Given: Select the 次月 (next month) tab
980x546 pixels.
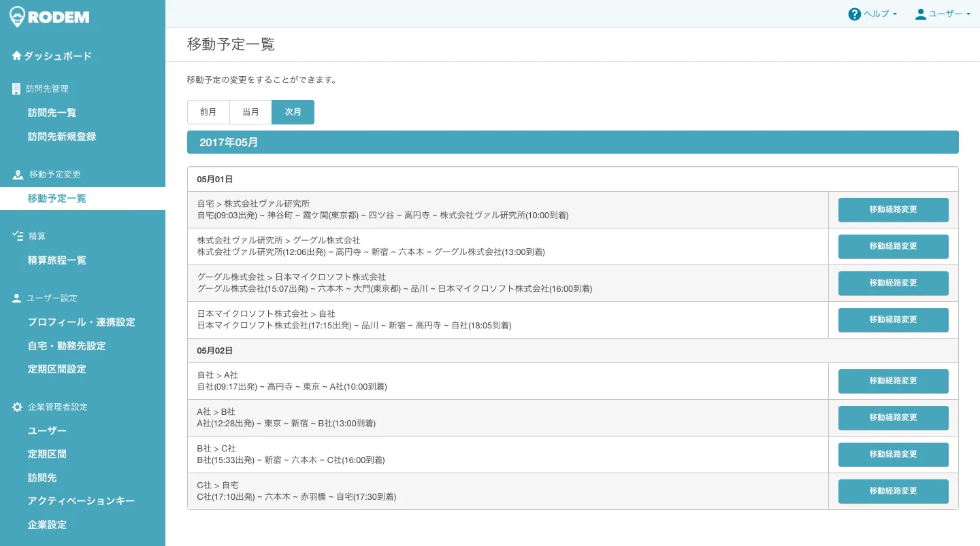Looking at the screenshot, I should point(293,112).
